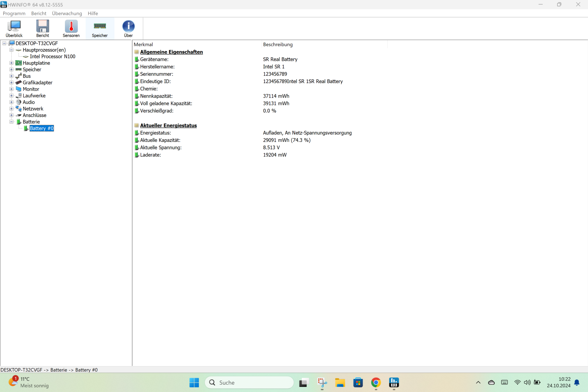Open Microsoft Store from taskbar
Viewport: 588px width, 392px height.
click(x=358, y=383)
